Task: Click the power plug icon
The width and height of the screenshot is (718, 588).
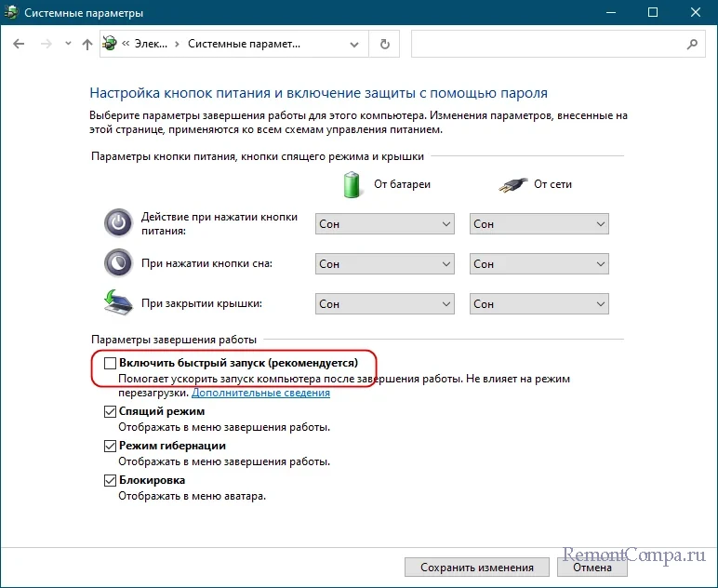Action: [512, 185]
